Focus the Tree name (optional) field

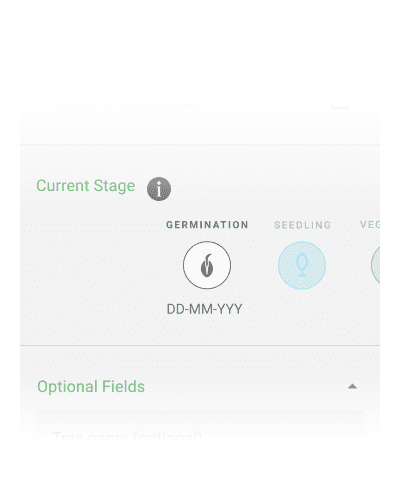(200, 435)
